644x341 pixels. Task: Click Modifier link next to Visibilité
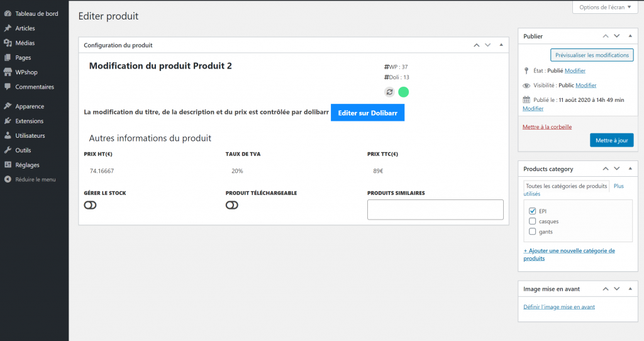586,86
